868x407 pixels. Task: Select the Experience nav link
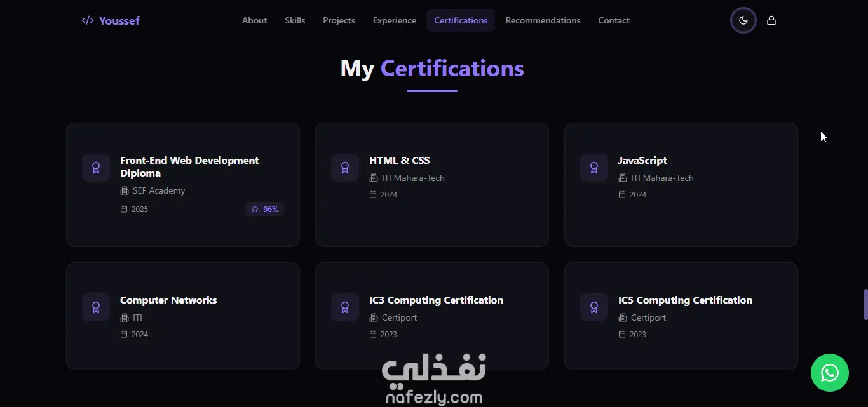(395, 20)
